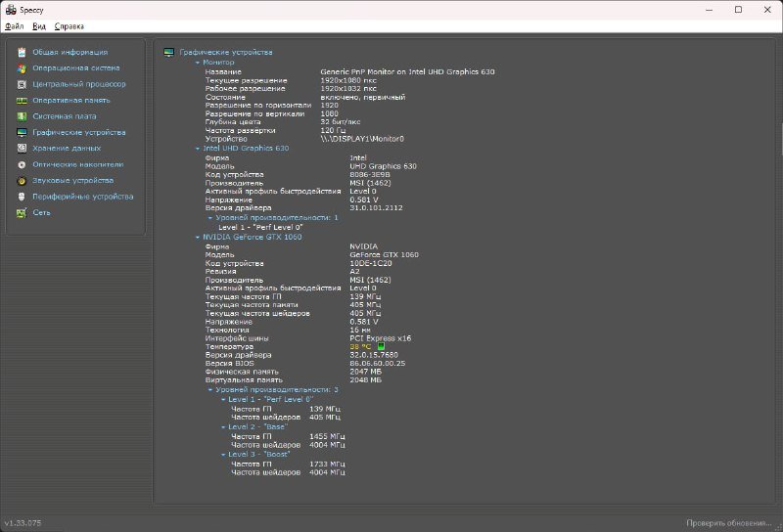Select Графические устройства in the sidebar
Viewport: 783px width, 532px height.
79,132
